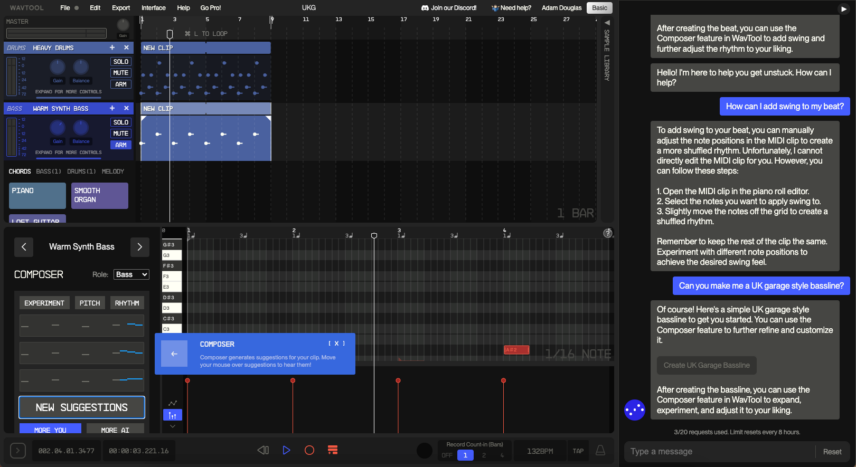Open the File menu

click(65, 8)
